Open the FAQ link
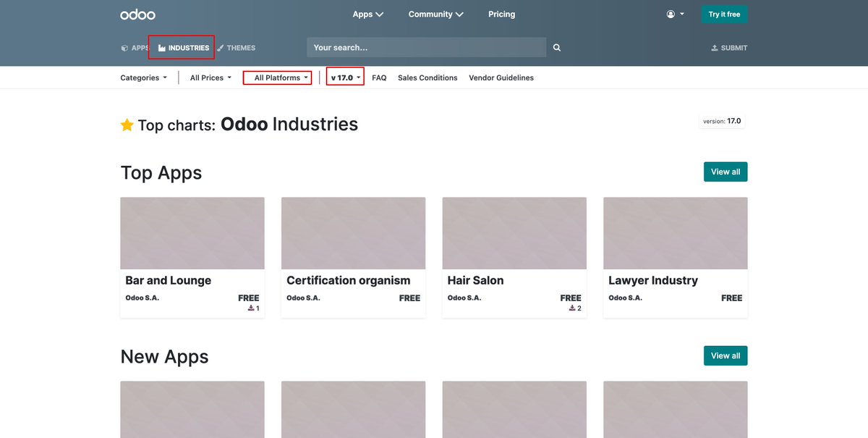This screenshot has width=868, height=438. click(379, 77)
